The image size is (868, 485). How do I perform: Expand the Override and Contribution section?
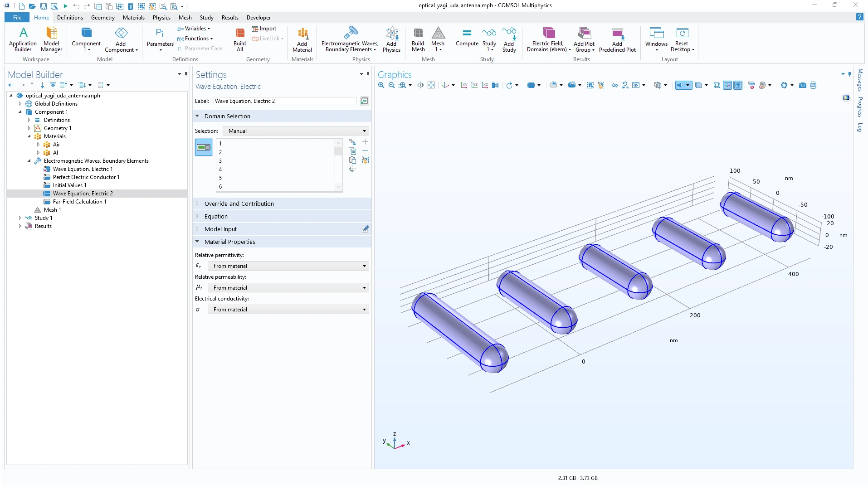click(239, 204)
